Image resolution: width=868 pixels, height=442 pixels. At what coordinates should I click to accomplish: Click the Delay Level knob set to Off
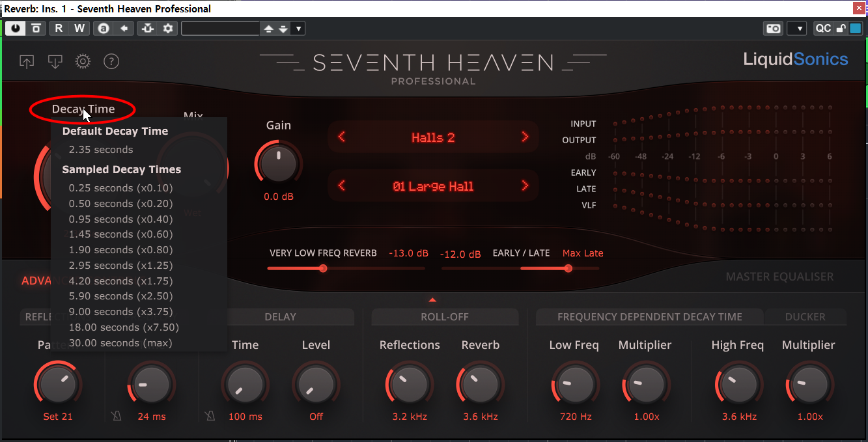(316, 385)
